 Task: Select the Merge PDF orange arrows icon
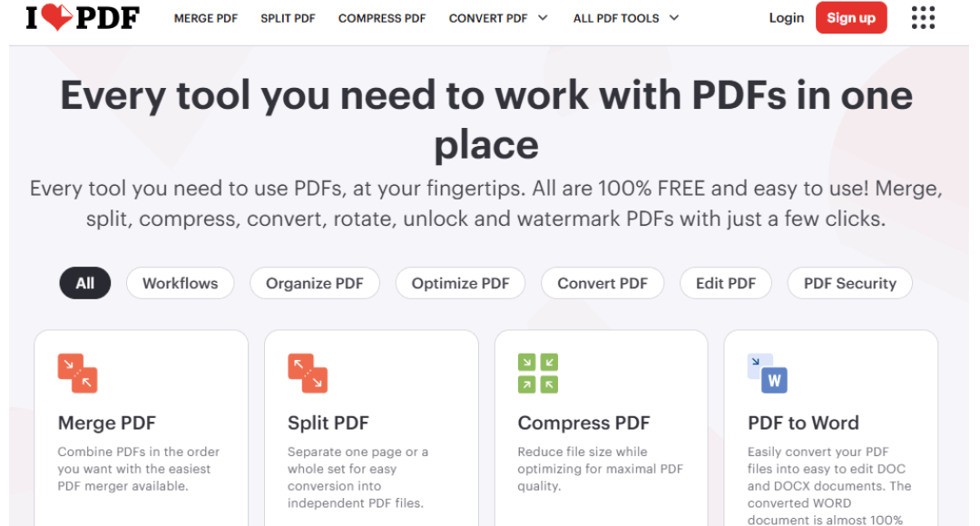[x=78, y=372]
